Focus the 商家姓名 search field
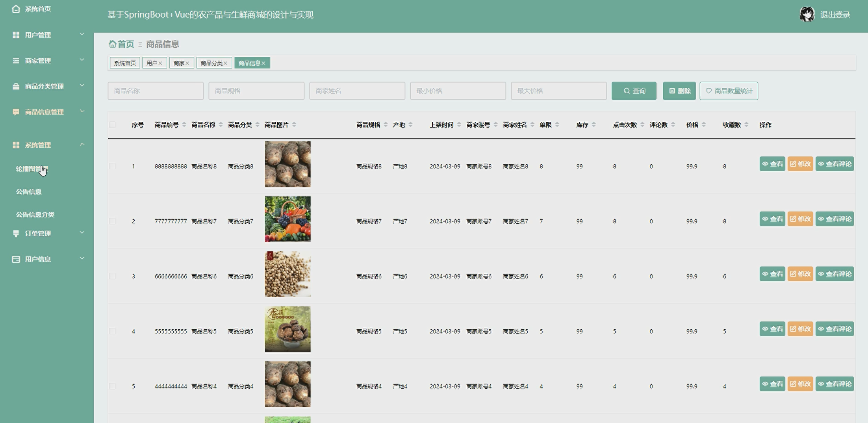 [x=357, y=91]
